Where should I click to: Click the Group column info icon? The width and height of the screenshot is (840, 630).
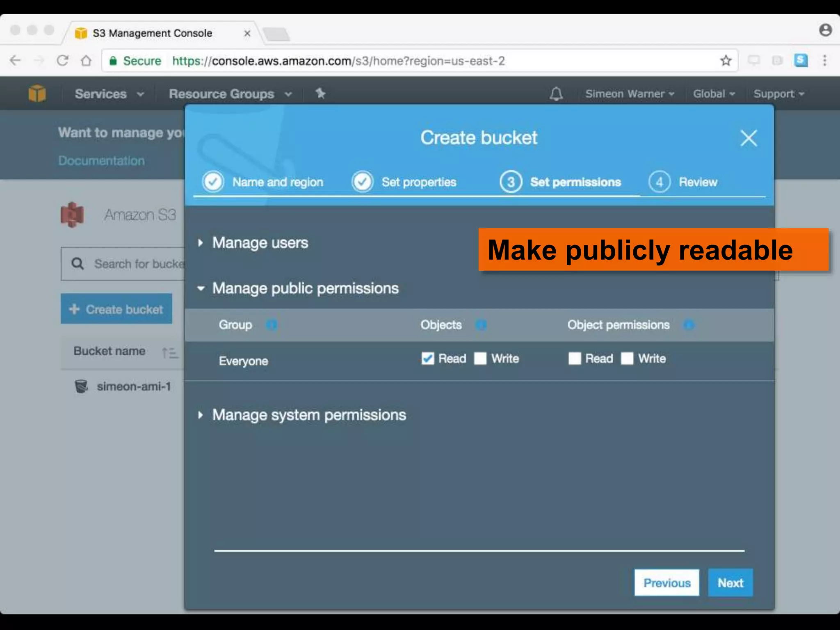point(272,325)
